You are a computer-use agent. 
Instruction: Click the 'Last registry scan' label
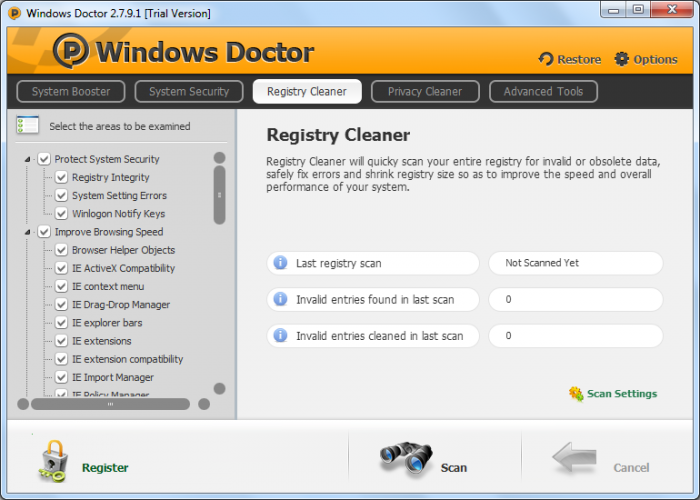pos(338,263)
